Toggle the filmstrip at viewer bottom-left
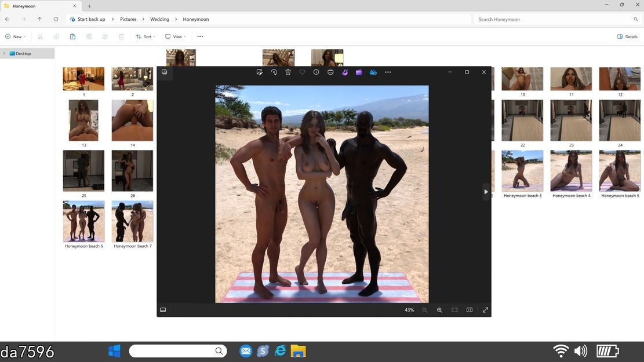This screenshot has height=362, width=644. coord(163,310)
